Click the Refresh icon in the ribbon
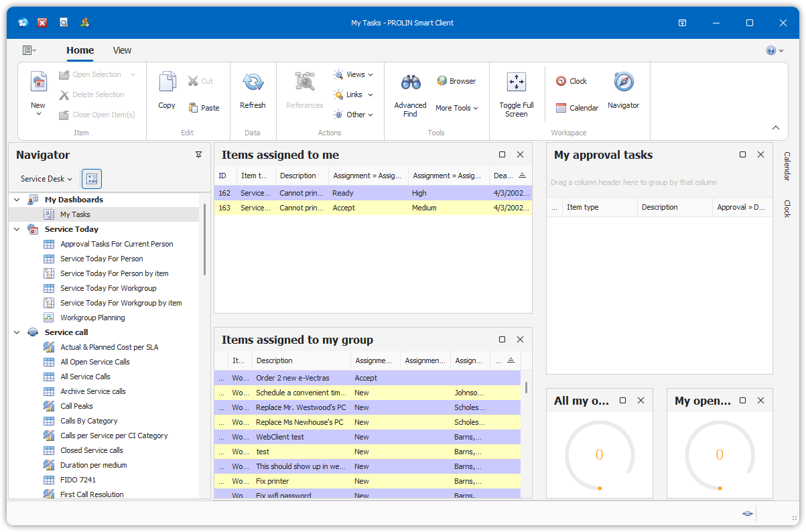Screen dimensions: 806x532 pos(253,82)
